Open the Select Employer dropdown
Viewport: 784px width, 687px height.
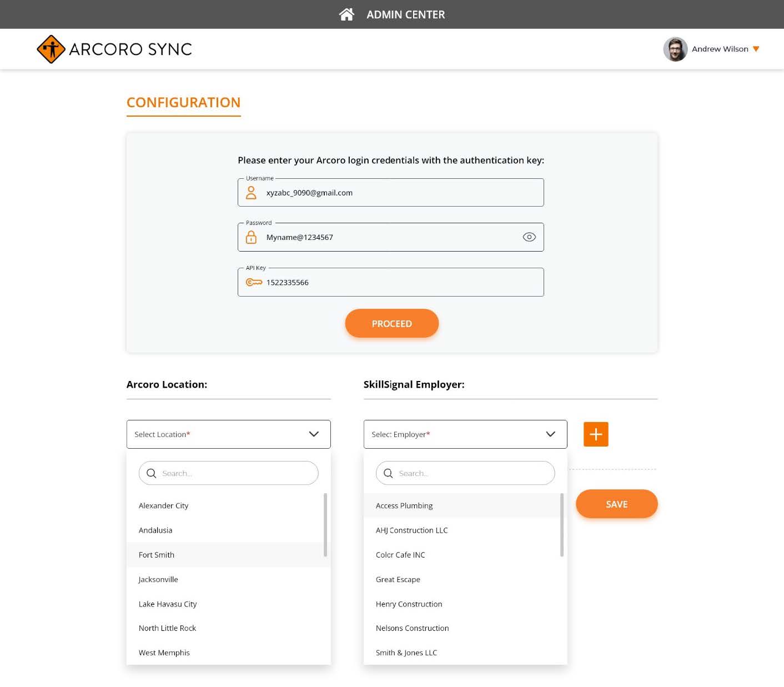(465, 434)
